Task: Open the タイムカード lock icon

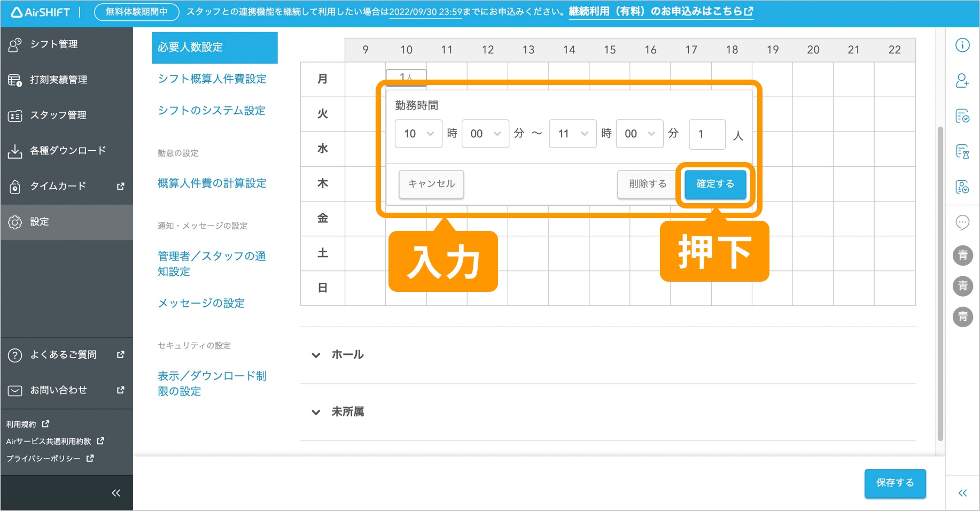Action: pos(15,185)
